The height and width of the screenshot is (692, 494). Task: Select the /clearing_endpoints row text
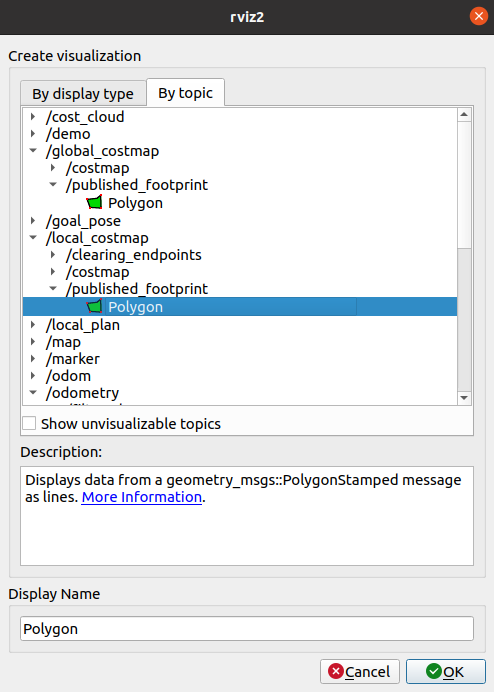pyautogui.click(x=133, y=255)
